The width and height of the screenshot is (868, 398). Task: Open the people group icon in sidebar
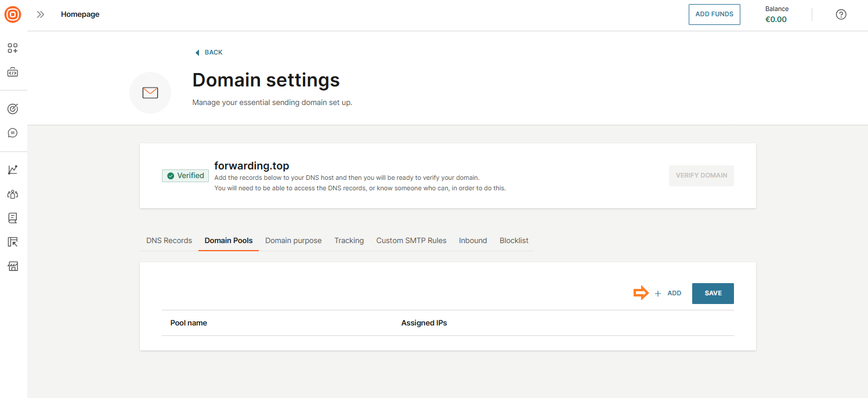click(x=13, y=194)
